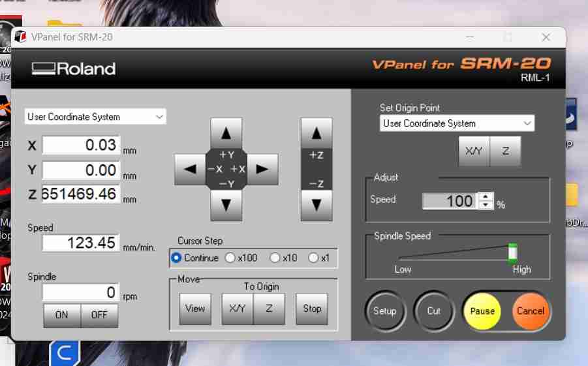The height and width of the screenshot is (366, 588).
Task: Click the Spindle Speed slider handle
Action: pyautogui.click(x=513, y=252)
